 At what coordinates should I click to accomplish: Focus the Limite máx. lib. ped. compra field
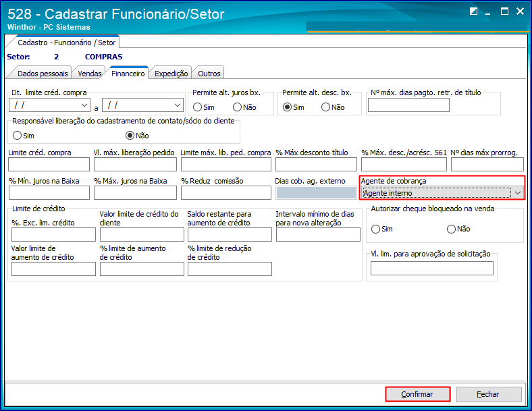[226, 165]
